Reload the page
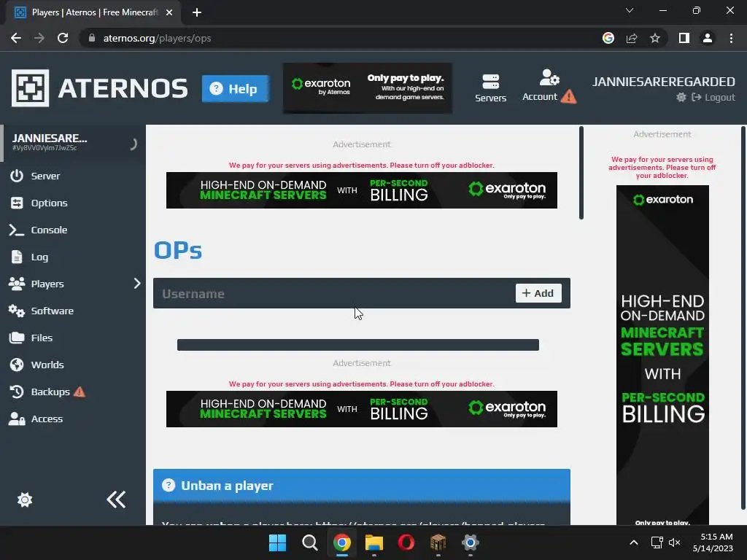Viewport: 747px width, 560px height. pyautogui.click(x=63, y=38)
